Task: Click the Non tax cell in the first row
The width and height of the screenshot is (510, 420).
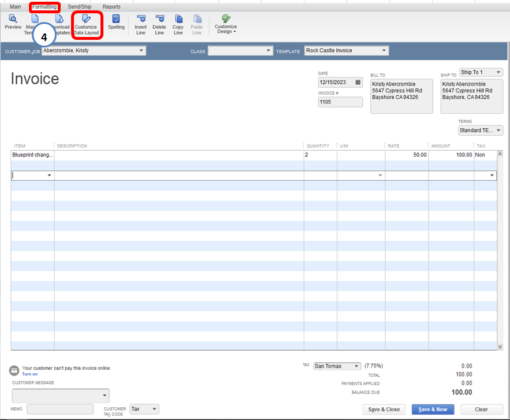Action: pos(485,155)
